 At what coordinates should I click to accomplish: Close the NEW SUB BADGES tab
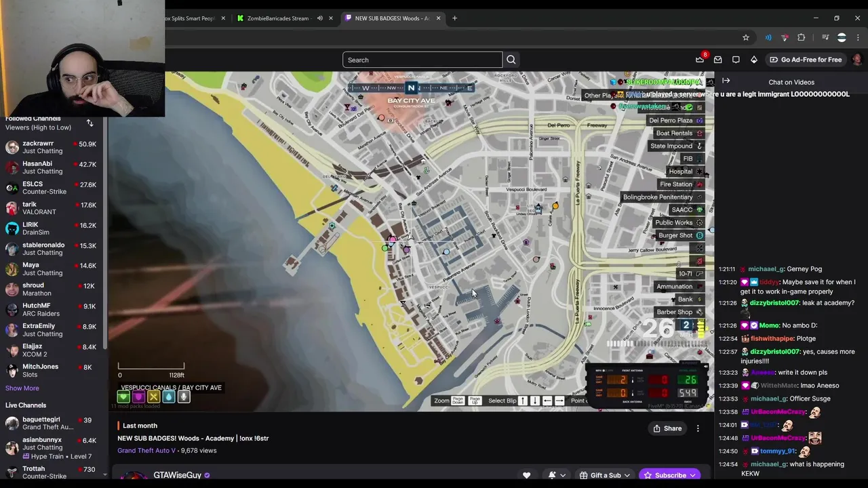pos(439,18)
